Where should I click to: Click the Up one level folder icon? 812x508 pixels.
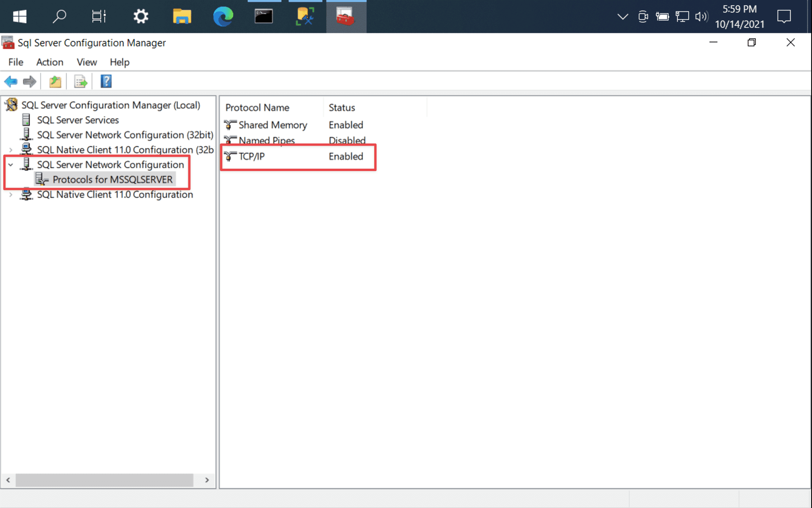55,82
